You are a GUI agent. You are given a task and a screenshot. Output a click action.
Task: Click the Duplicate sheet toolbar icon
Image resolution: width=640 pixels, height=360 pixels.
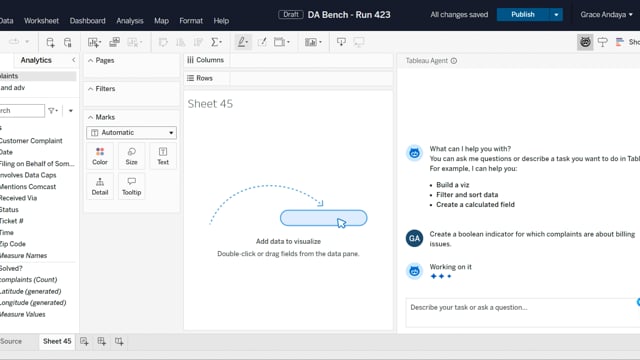[115, 42]
